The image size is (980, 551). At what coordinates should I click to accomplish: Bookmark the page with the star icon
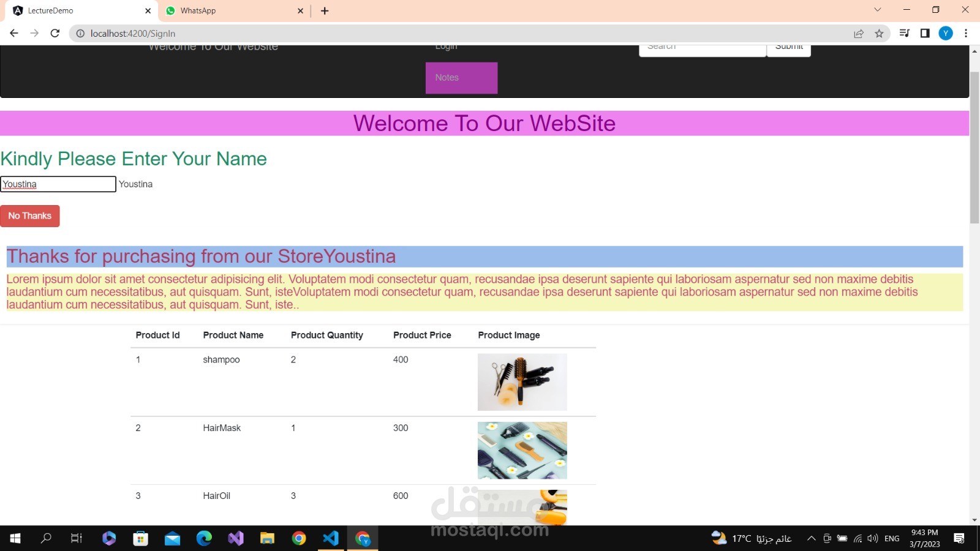coord(880,33)
